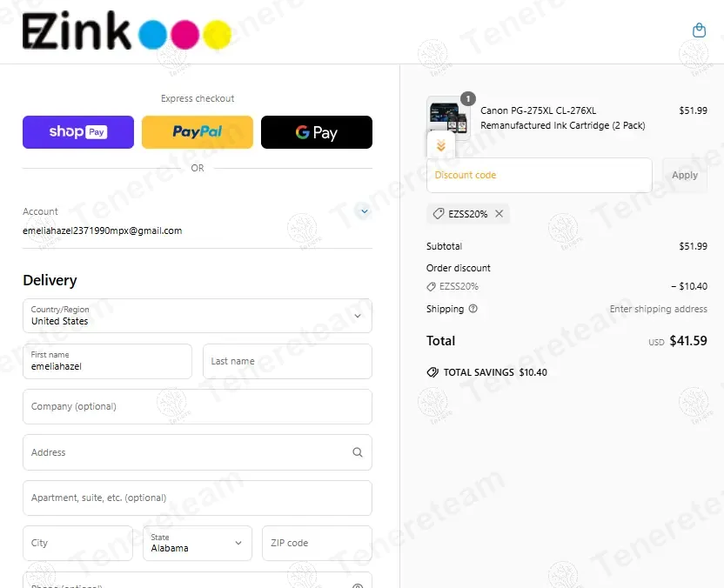Select the Google Pay button
This screenshot has height=588, width=724.
tap(316, 132)
